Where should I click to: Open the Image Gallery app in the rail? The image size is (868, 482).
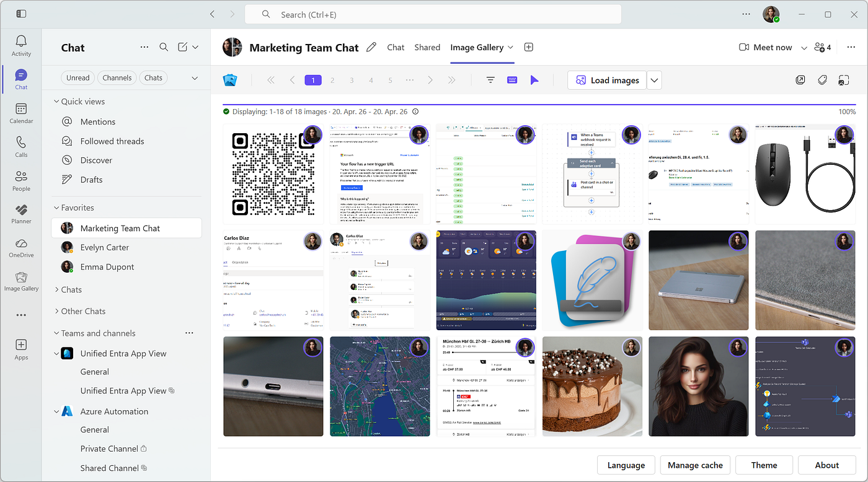21,281
